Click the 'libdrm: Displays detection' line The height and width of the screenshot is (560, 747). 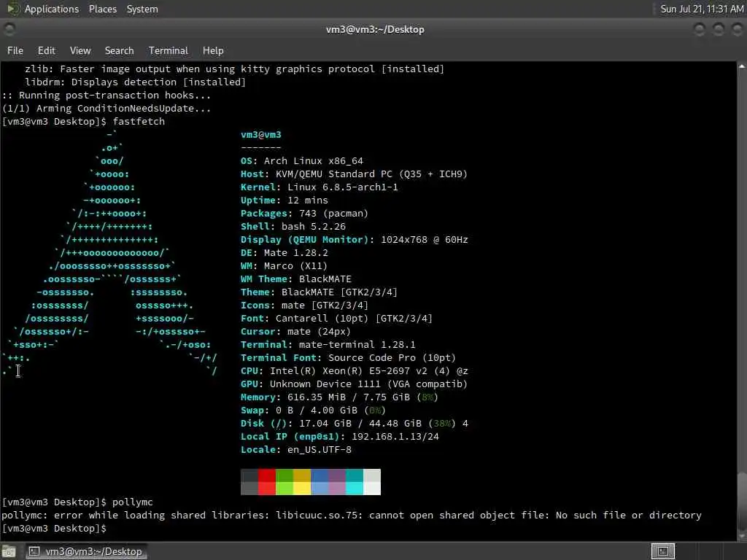(x=135, y=82)
